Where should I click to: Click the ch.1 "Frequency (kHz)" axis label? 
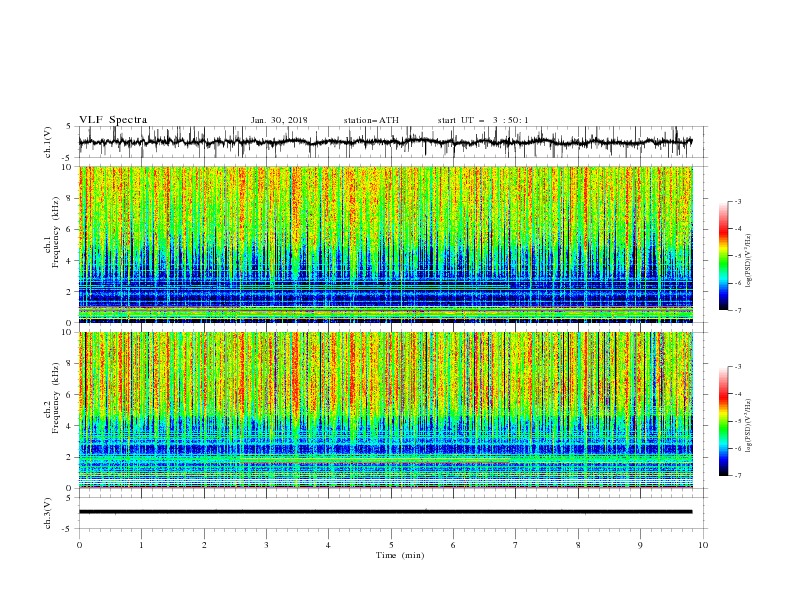pyautogui.click(x=56, y=232)
